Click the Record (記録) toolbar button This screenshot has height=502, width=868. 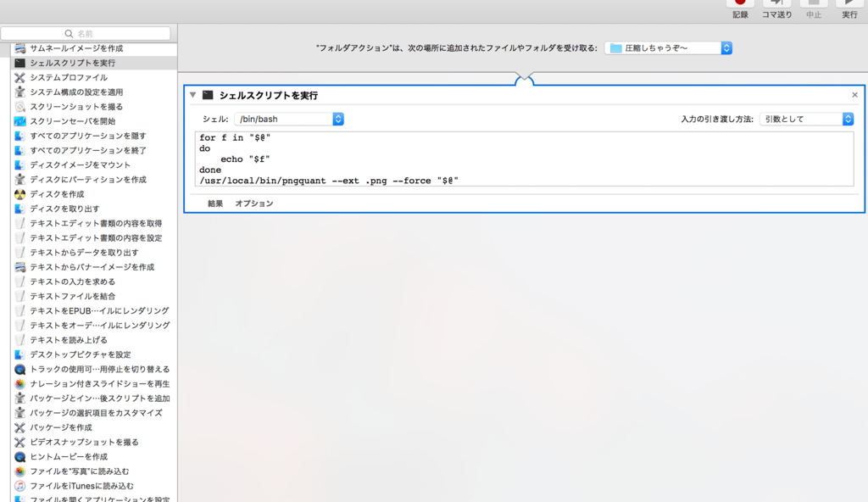[x=740, y=9]
